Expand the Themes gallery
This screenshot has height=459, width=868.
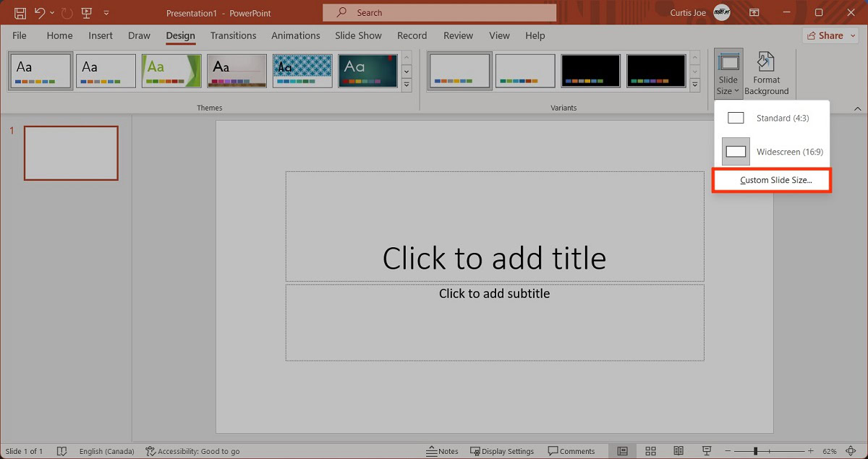tap(407, 85)
